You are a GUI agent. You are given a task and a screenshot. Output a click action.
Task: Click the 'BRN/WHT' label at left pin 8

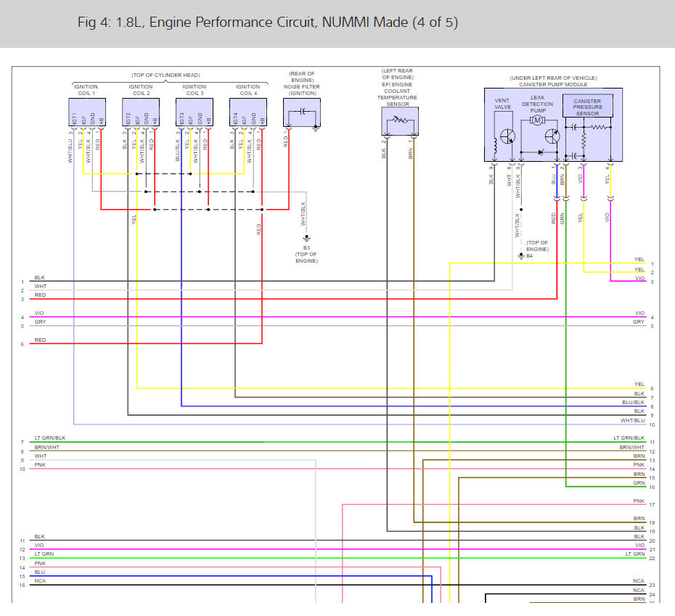pyautogui.click(x=47, y=447)
